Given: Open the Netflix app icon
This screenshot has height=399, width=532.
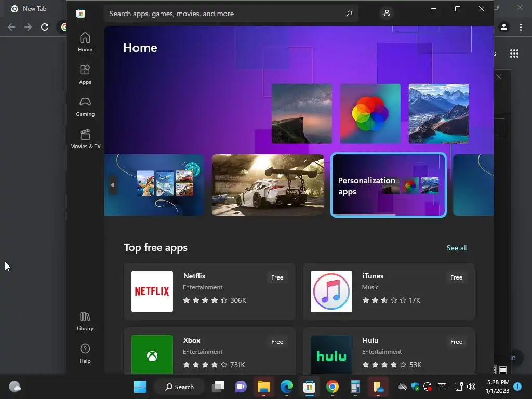Looking at the screenshot, I should (x=152, y=291).
